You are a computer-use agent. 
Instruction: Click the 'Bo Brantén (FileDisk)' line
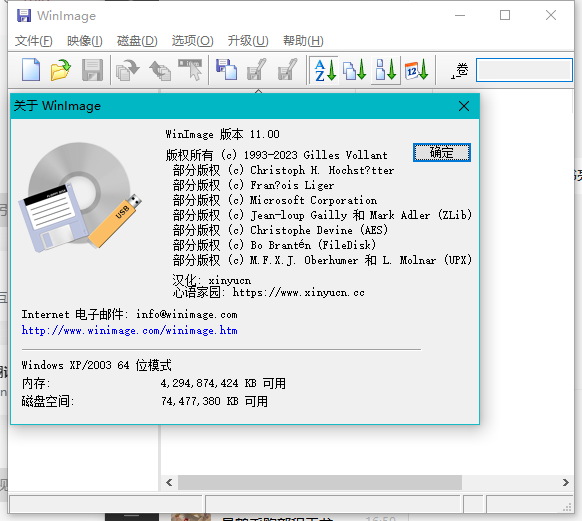[275, 245]
